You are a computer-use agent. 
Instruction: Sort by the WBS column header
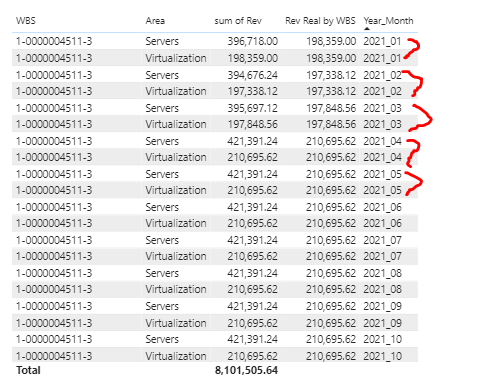(x=26, y=21)
